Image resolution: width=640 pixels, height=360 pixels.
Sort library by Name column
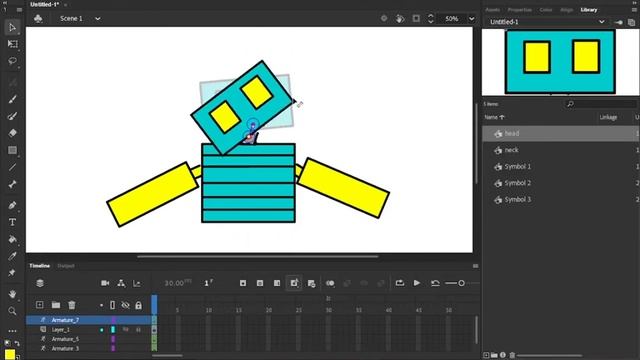click(x=494, y=117)
